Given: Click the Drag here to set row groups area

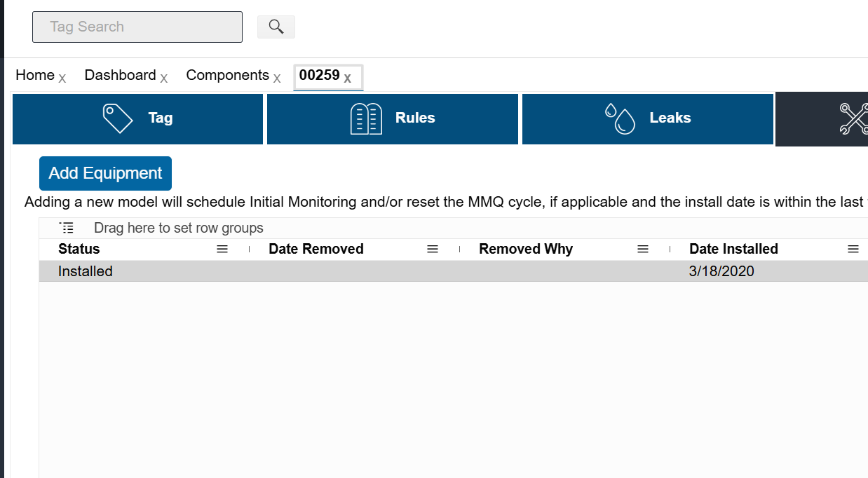Looking at the screenshot, I should pyautogui.click(x=179, y=228).
